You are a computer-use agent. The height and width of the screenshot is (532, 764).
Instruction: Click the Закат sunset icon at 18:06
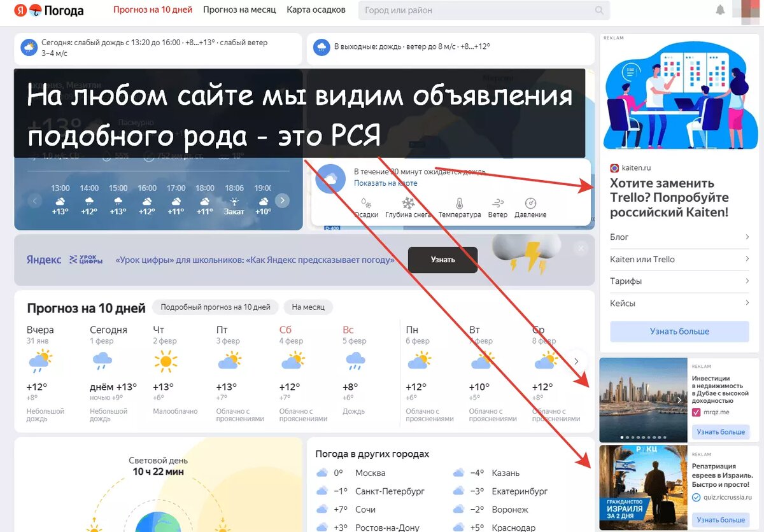pos(234,200)
